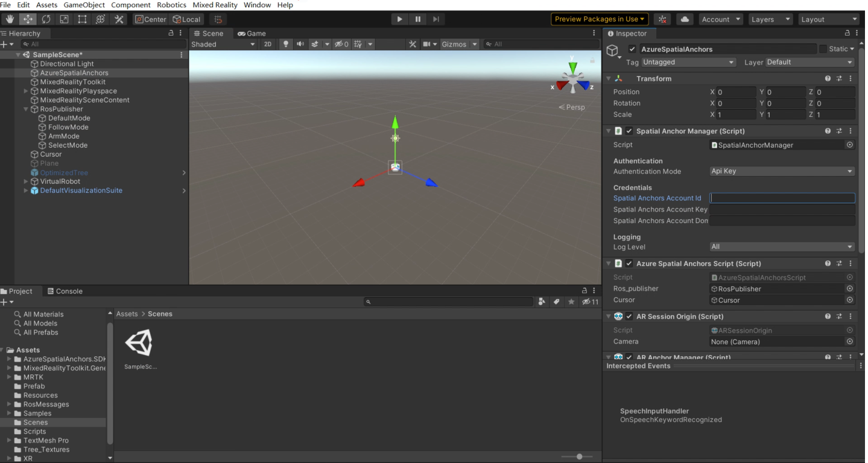Expand VirtualRobot in Hierarchy
Viewport: 868px width, 463px height.
[x=26, y=181]
